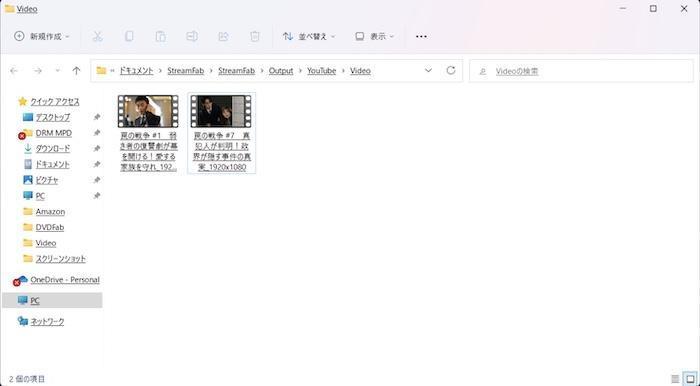Screen dimensions: 700x386
Task: Click the Rename icon in toolbar
Action: (x=192, y=37)
